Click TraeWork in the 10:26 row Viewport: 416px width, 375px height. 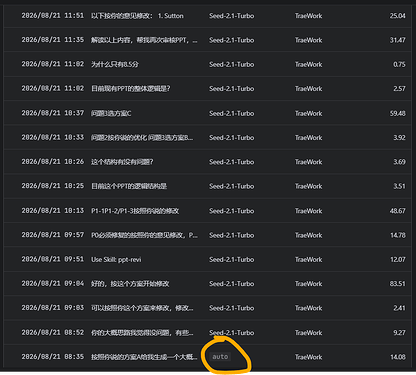309,162
